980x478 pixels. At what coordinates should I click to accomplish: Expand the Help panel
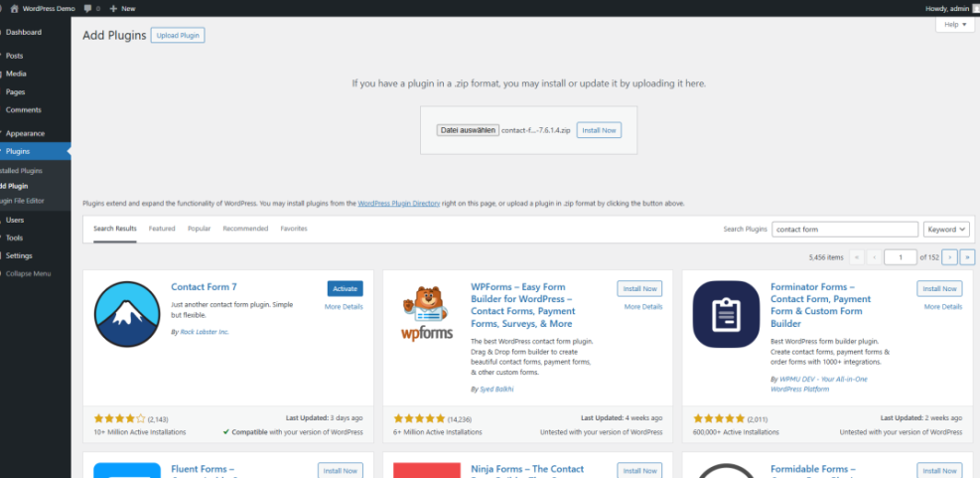[955, 25]
